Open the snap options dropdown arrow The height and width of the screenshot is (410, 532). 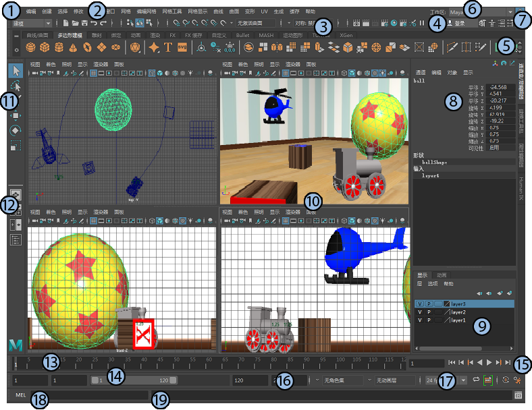(232, 23)
